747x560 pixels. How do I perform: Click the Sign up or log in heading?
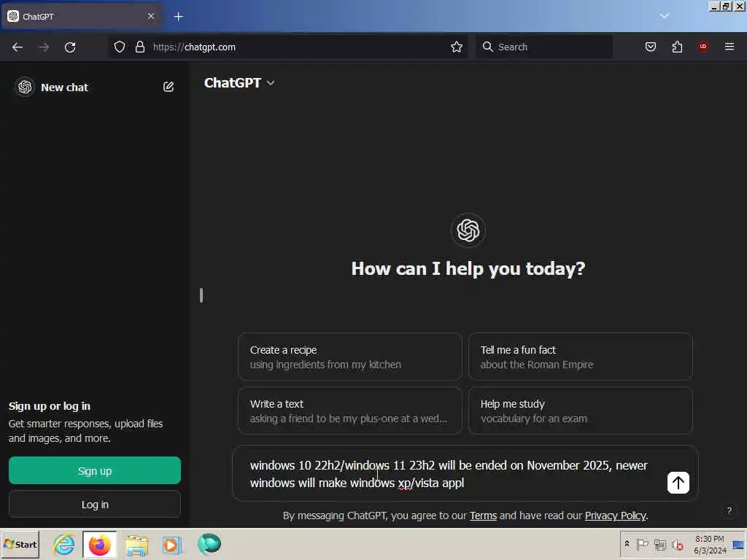point(50,406)
